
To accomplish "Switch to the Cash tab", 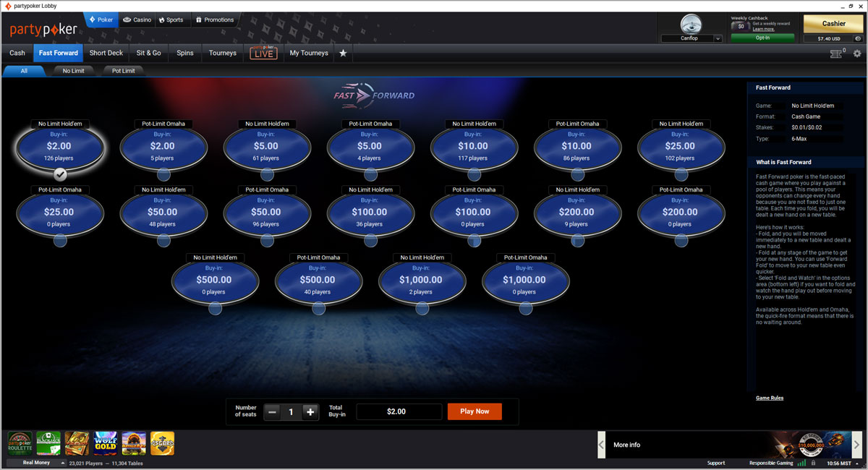I will pyautogui.click(x=17, y=53).
